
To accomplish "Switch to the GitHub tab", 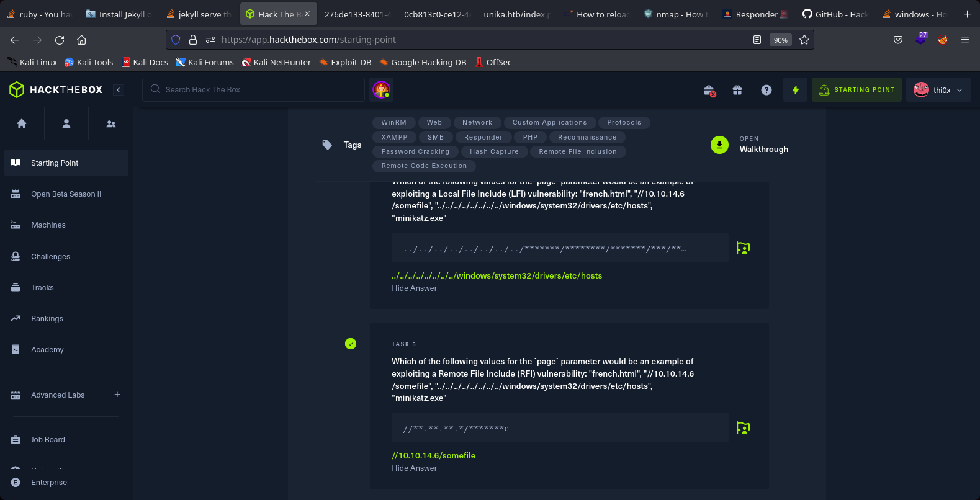I will (835, 14).
